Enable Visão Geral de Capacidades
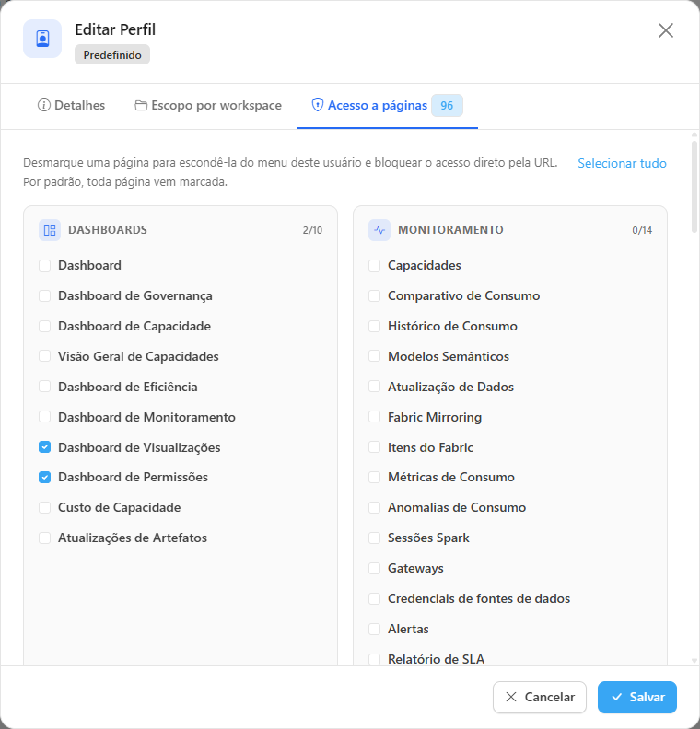Viewport: 700px width, 729px height. pyautogui.click(x=44, y=356)
